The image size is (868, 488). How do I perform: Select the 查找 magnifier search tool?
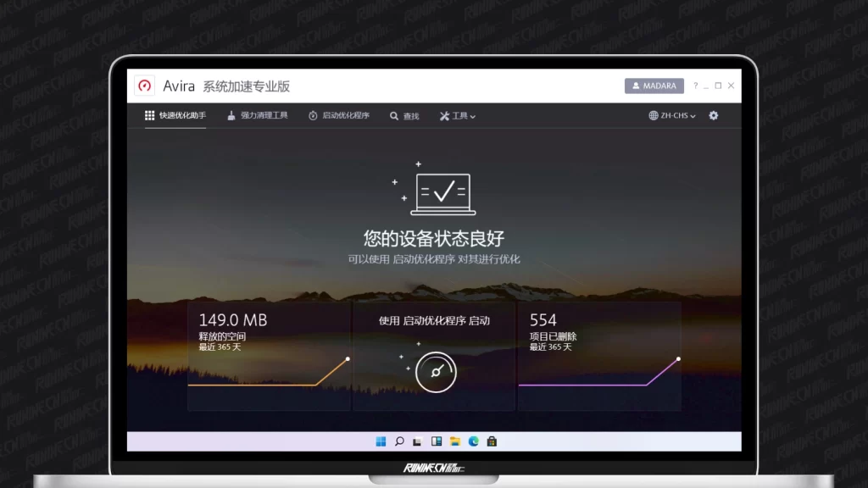click(404, 116)
